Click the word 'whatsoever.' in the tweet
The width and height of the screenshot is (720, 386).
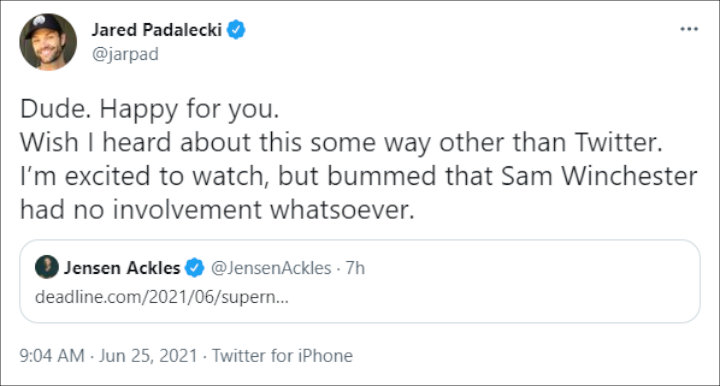[x=342, y=210]
